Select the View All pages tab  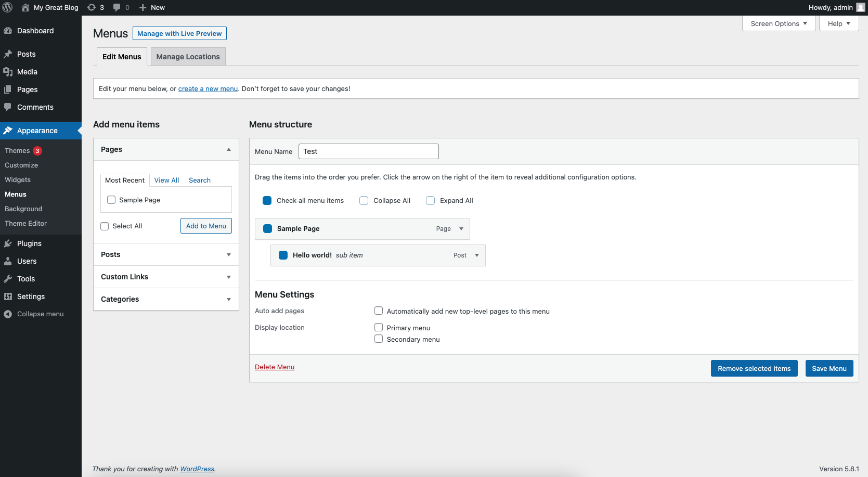(x=166, y=180)
